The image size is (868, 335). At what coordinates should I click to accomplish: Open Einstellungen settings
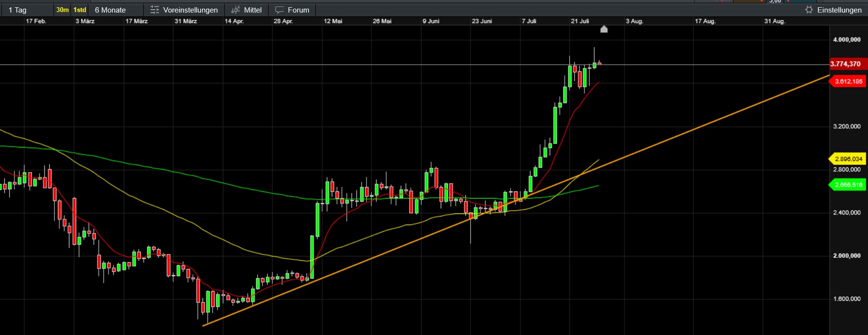(x=833, y=10)
